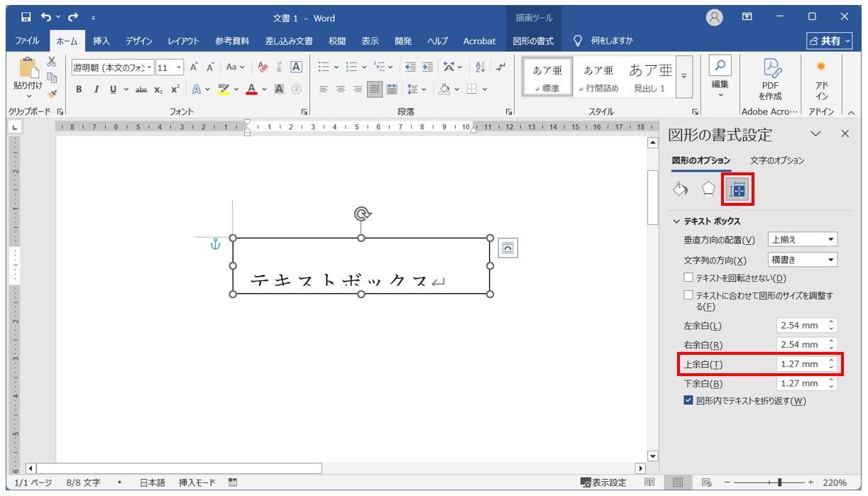Image resolution: width=868 pixels, height=496 pixels.
Task: Click the Redo arrow icon
Action: pyautogui.click(x=72, y=17)
